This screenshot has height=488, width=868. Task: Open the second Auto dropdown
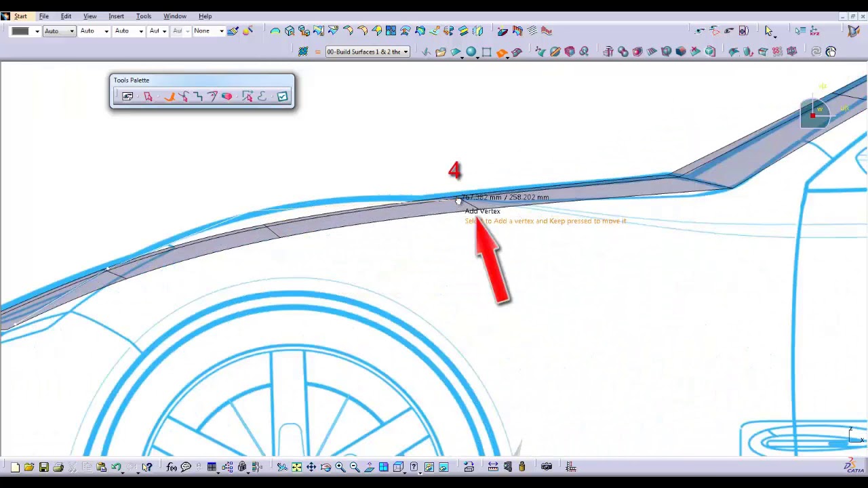(x=94, y=31)
